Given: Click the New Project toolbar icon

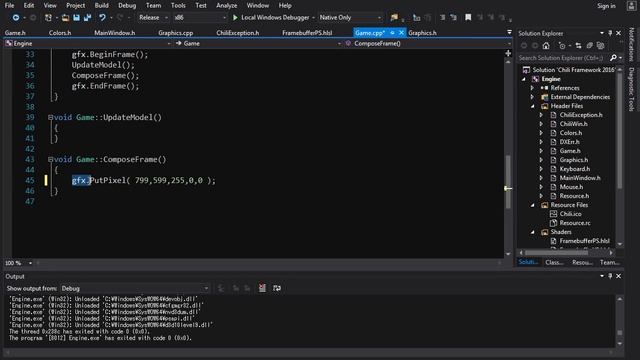Looking at the screenshot, I should pyautogui.click(x=48, y=18).
